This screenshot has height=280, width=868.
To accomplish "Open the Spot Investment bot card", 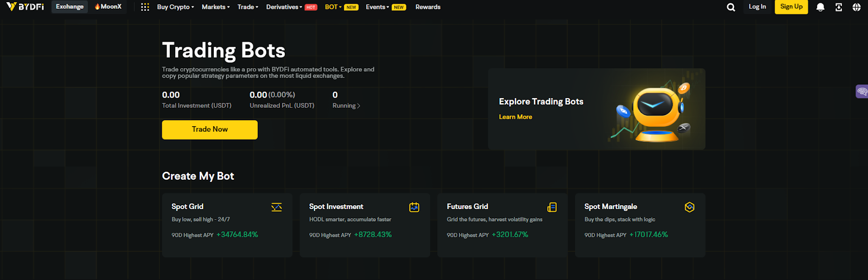I will [365, 225].
